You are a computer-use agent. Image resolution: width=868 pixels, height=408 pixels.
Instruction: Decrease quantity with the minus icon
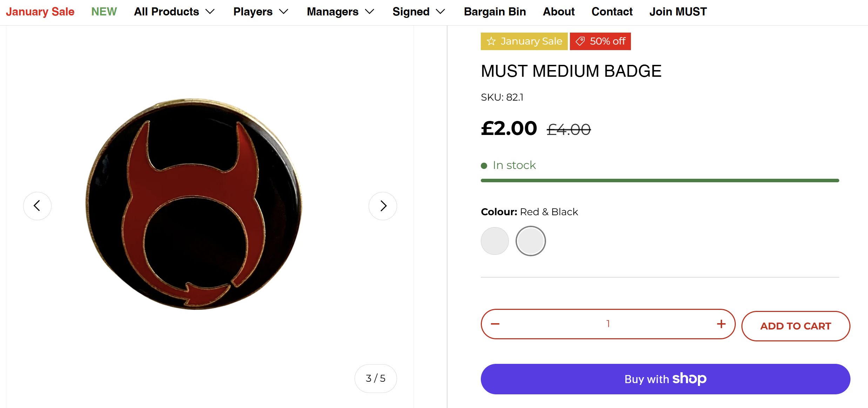pos(495,324)
